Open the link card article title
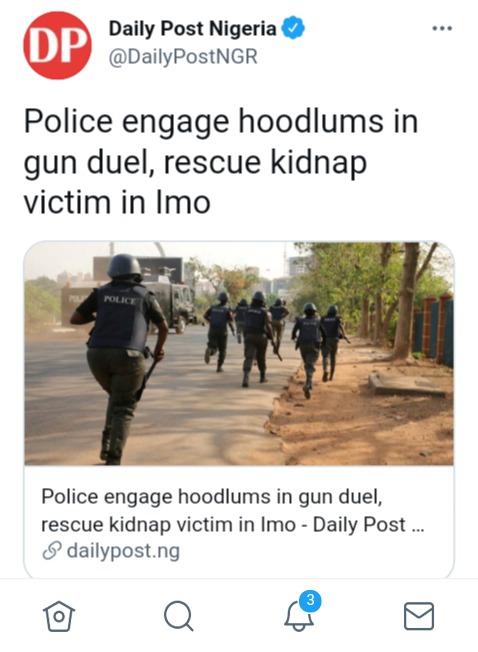This screenshot has width=478, height=652. point(232,510)
